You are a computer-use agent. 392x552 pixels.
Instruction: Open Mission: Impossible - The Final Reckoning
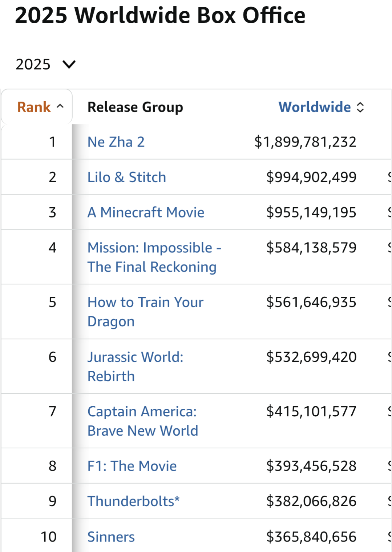click(x=154, y=257)
